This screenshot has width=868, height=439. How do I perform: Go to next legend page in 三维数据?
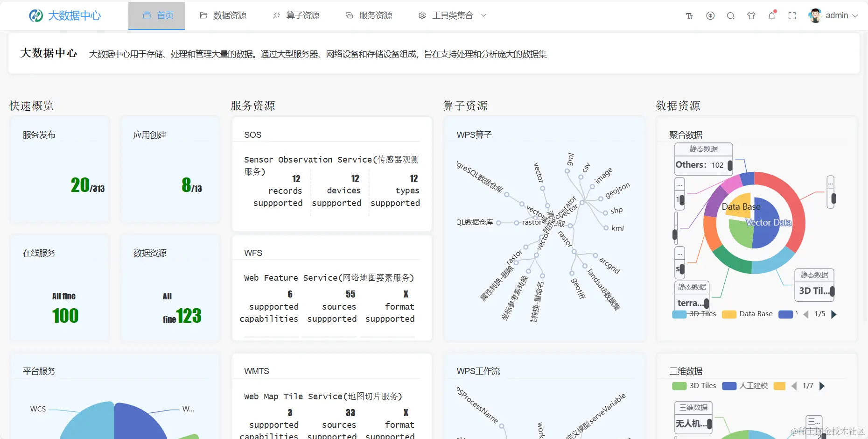point(822,386)
